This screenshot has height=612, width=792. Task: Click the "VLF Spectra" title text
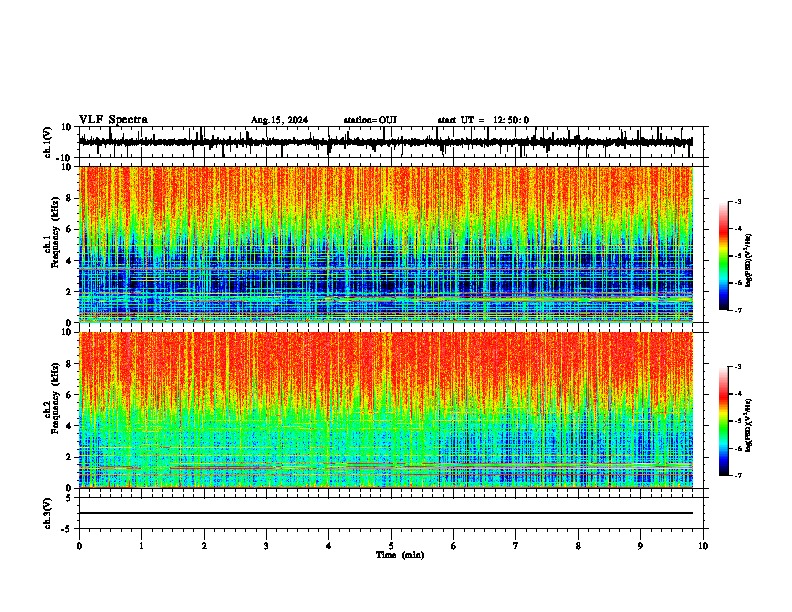[113, 120]
